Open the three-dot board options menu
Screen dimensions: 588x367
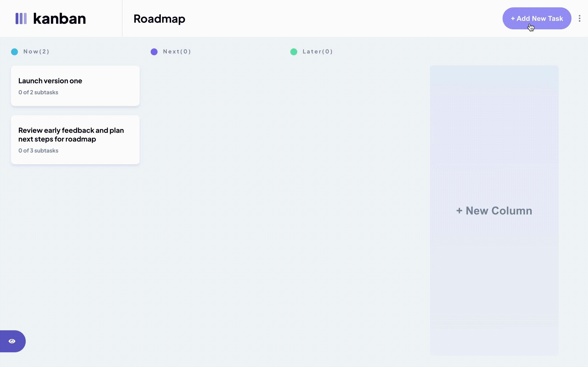click(x=580, y=18)
